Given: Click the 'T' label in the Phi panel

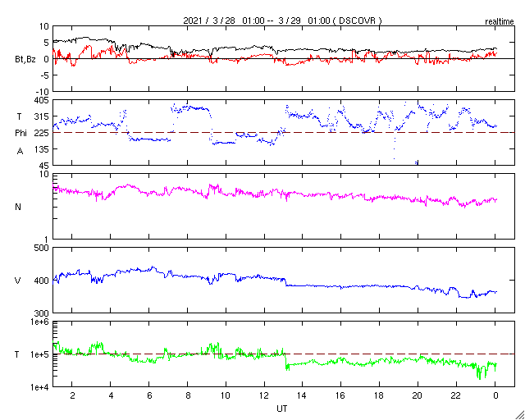Looking at the screenshot, I should (20, 116).
